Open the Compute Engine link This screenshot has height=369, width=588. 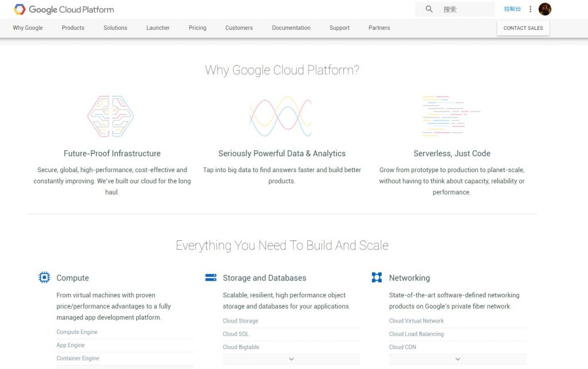77,332
